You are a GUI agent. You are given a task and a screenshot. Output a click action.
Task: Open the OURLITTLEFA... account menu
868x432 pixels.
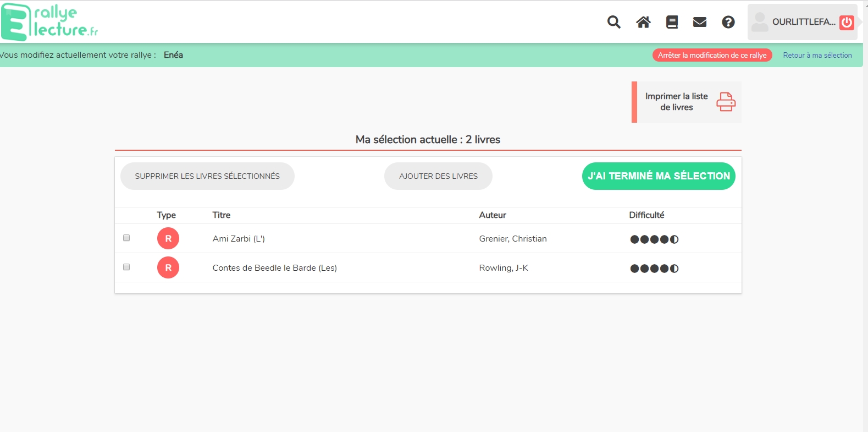pyautogui.click(x=803, y=22)
